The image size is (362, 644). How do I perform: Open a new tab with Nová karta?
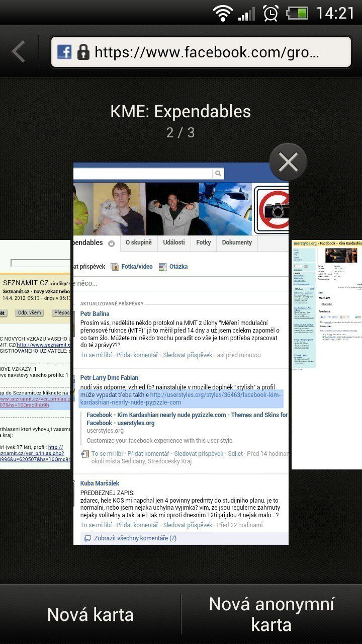click(x=90, y=614)
